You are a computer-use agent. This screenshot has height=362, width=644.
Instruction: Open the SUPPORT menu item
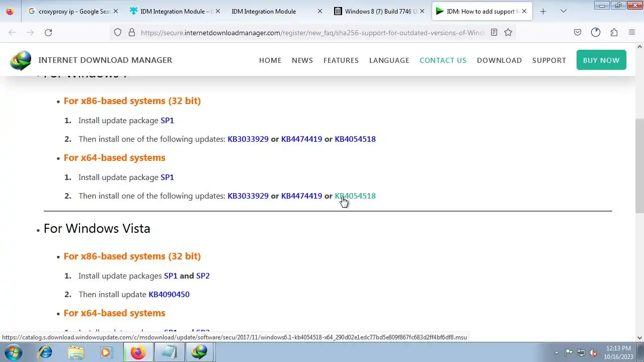pos(549,60)
